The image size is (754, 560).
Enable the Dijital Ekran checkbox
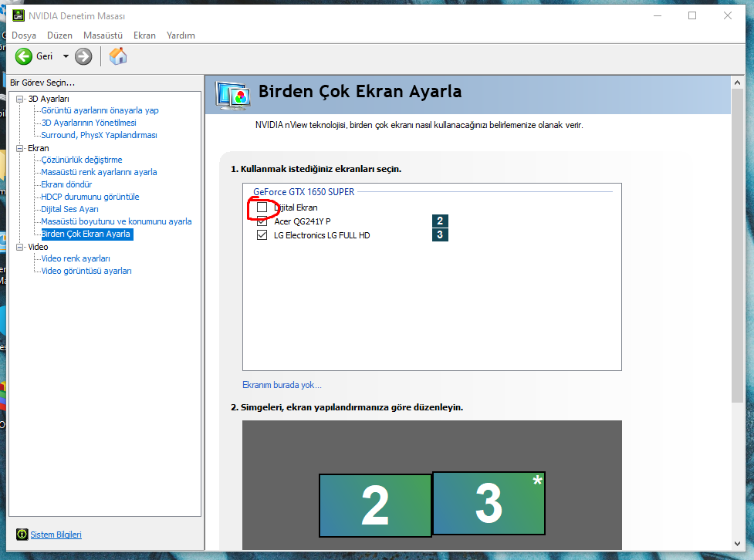coord(262,207)
